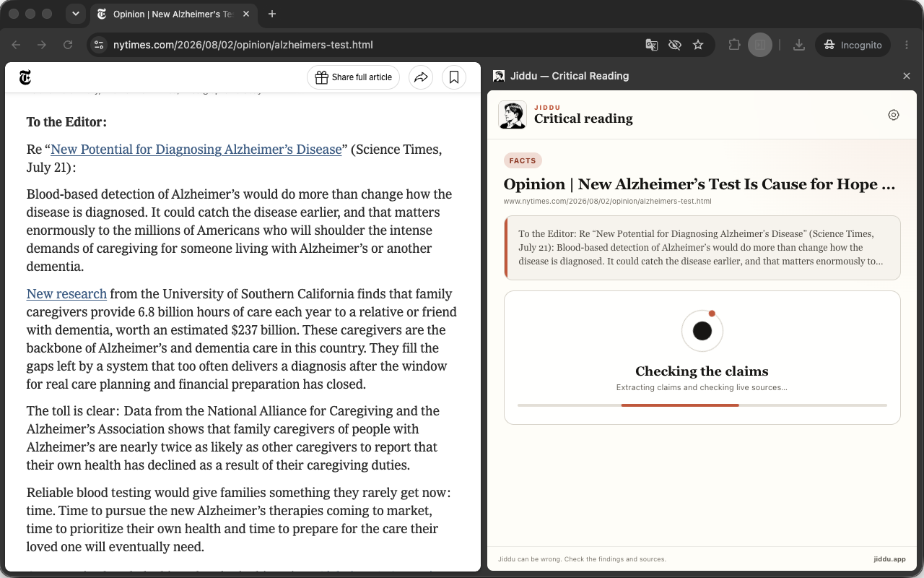Click the Jiddu portrait avatar logo
The height and width of the screenshot is (578, 924).
coord(513,115)
